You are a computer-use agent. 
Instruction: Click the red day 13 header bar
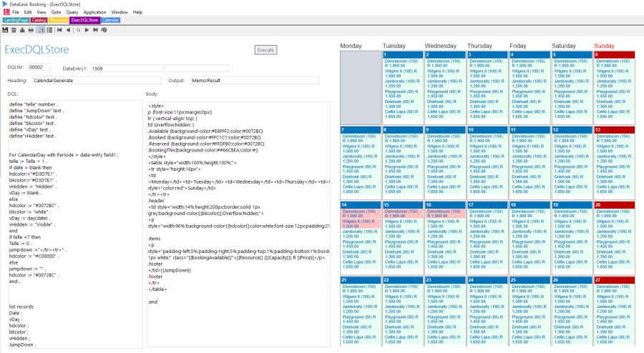click(615, 129)
